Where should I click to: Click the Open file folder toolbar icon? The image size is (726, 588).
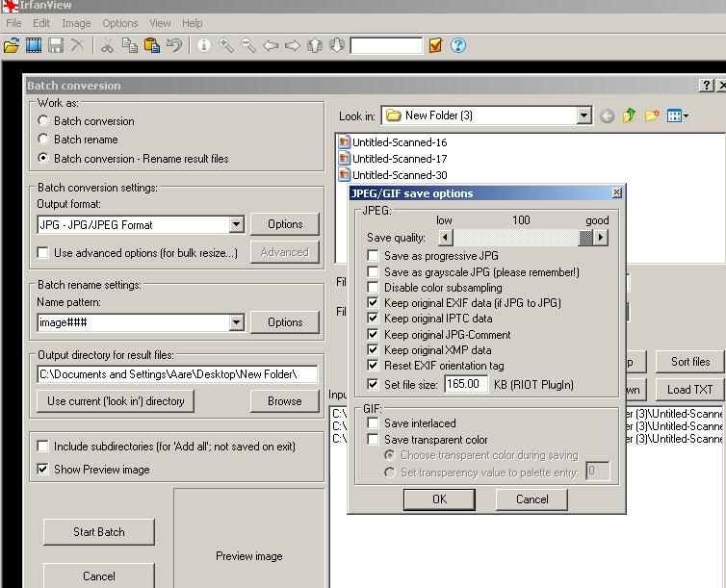(12, 45)
